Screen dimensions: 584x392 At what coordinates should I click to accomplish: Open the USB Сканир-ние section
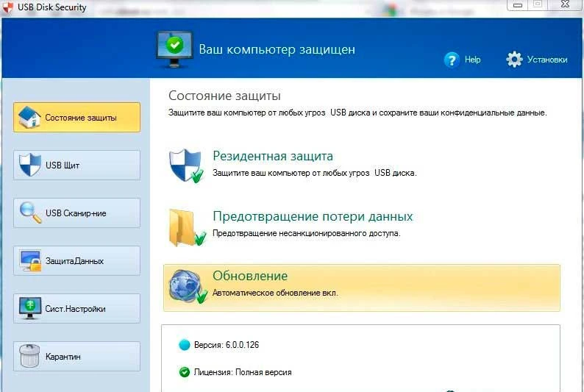pyautogui.click(x=76, y=213)
